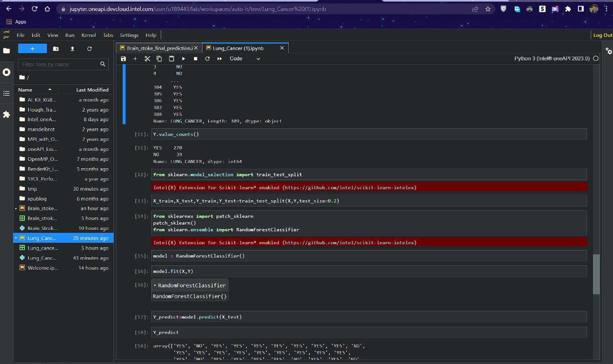Interrupt the kernel with stop icon

[195, 58]
